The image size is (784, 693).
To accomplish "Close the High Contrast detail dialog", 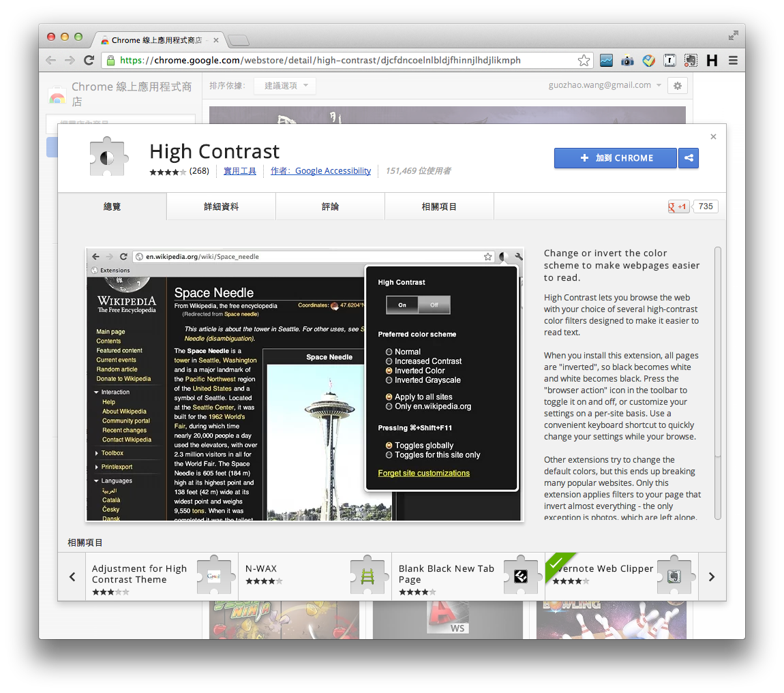I will [x=714, y=136].
